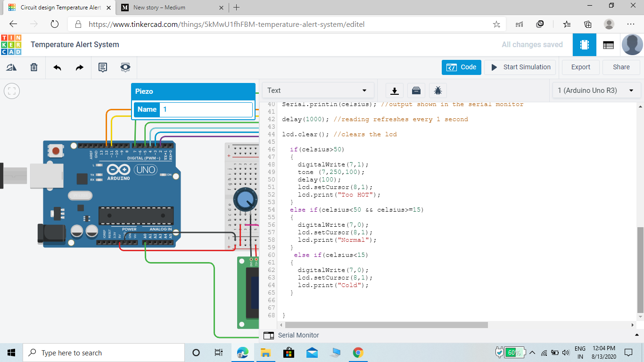Start the debugger bug icon
644x362 pixels.
(x=438, y=90)
